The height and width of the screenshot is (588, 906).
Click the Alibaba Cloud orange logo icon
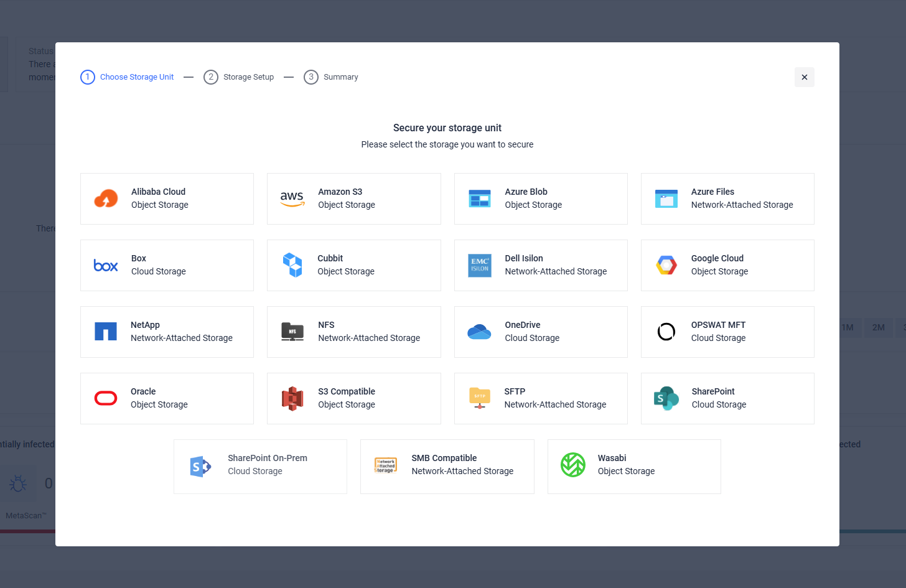click(x=106, y=198)
